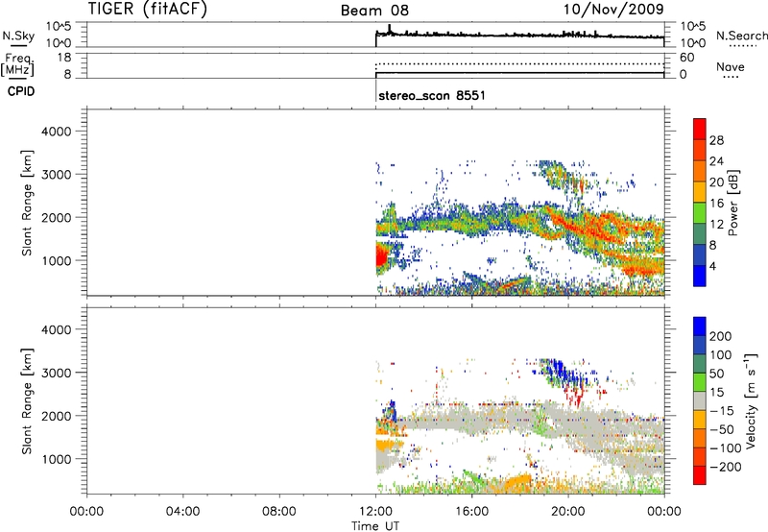
Task: Click the -15 label on Velocity colorbar
Action: tap(721, 411)
